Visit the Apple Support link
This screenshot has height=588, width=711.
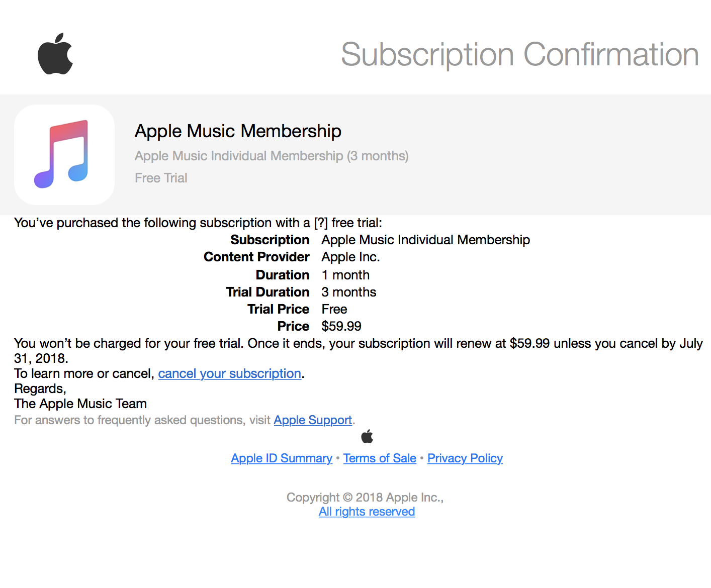[313, 420]
